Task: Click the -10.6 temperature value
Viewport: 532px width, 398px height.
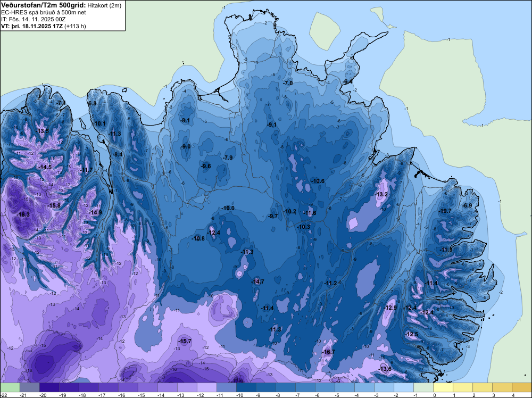Action: pyautogui.click(x=318, y=181)
